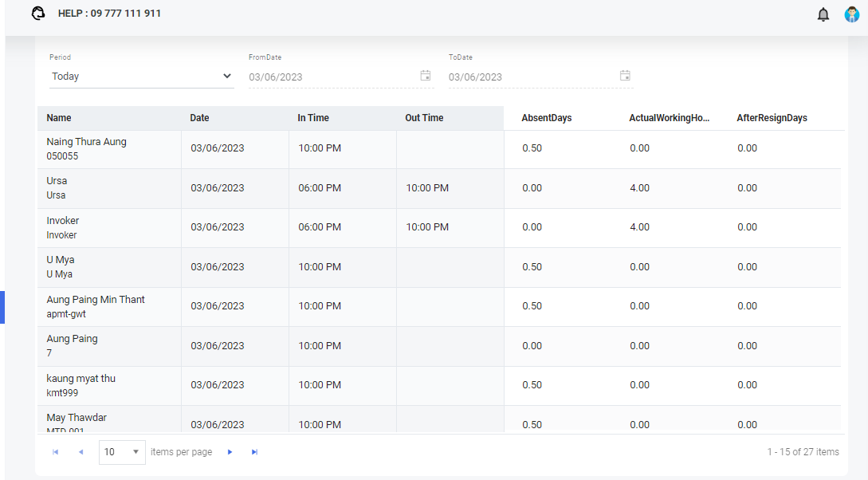The width and height of the screenshot is (868, 480).
Task: Jump to the last page of results
Action: click(254, 452)
